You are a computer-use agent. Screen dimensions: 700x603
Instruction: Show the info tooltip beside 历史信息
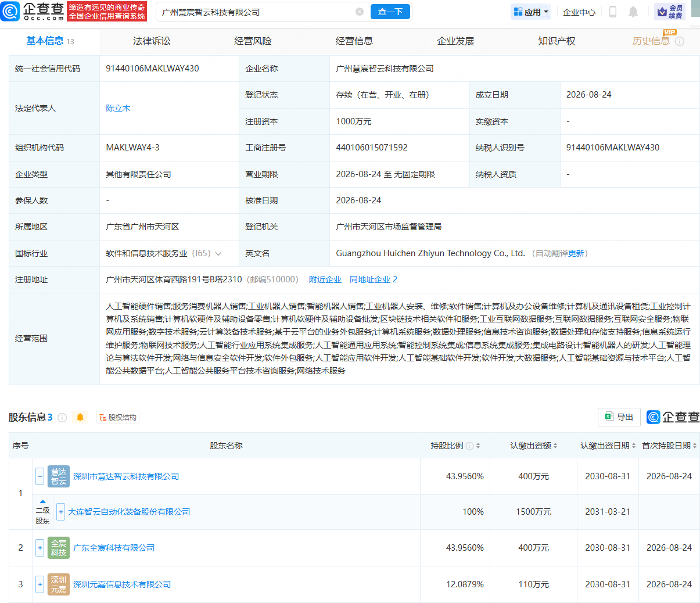point(680,41)
